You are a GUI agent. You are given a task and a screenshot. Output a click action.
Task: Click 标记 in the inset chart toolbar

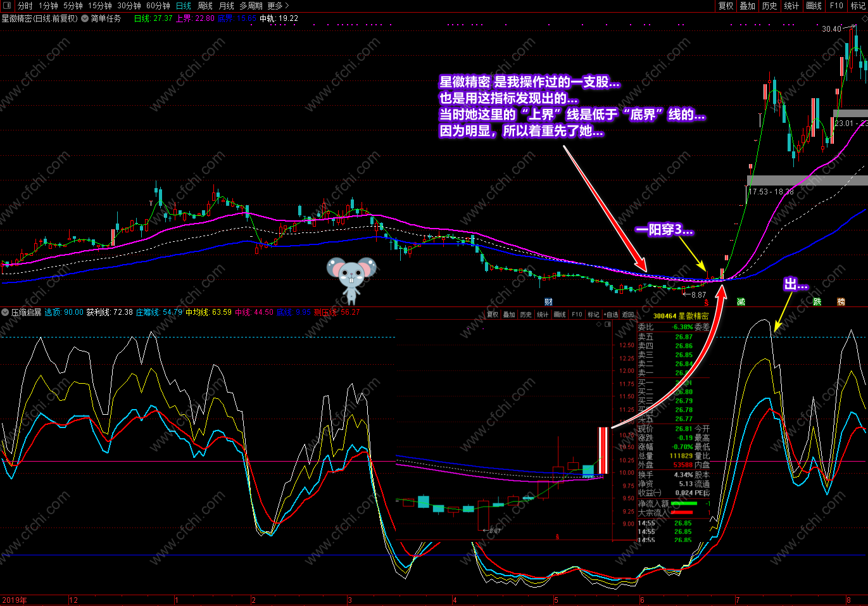593,315
